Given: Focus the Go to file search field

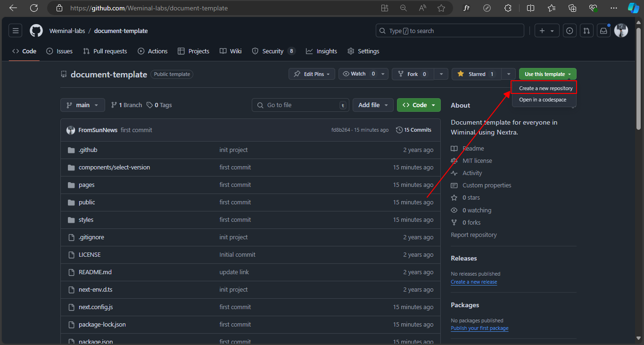Looking at the screenshot, I should [x=300, y=105].
